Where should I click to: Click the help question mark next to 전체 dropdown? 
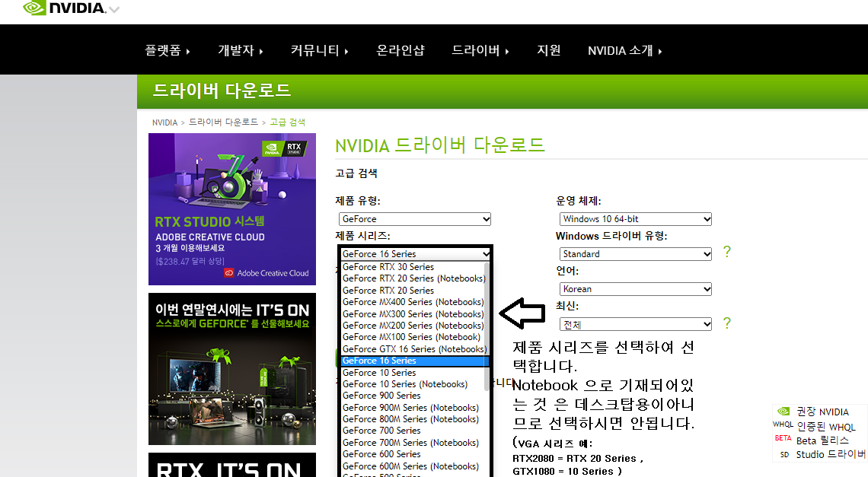727,323
